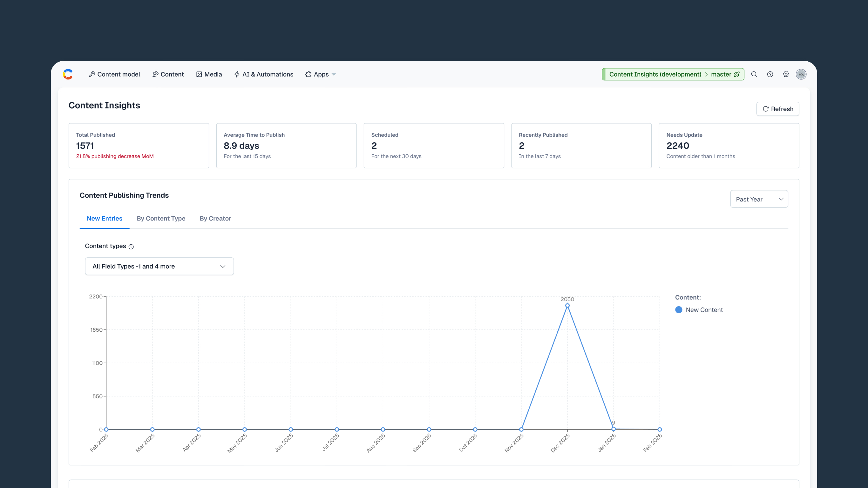
Task: Open settings with the gear icon
Action: [x=786, y=74]
